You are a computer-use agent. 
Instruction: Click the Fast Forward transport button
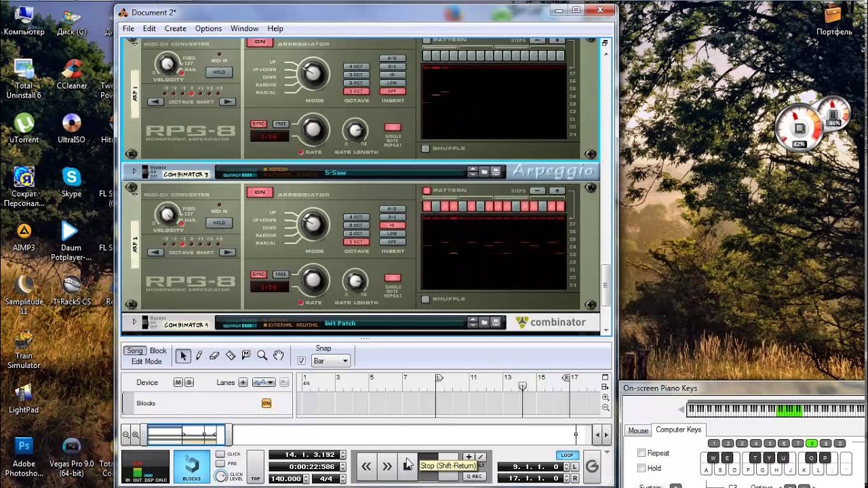click(x=387, y=466)
